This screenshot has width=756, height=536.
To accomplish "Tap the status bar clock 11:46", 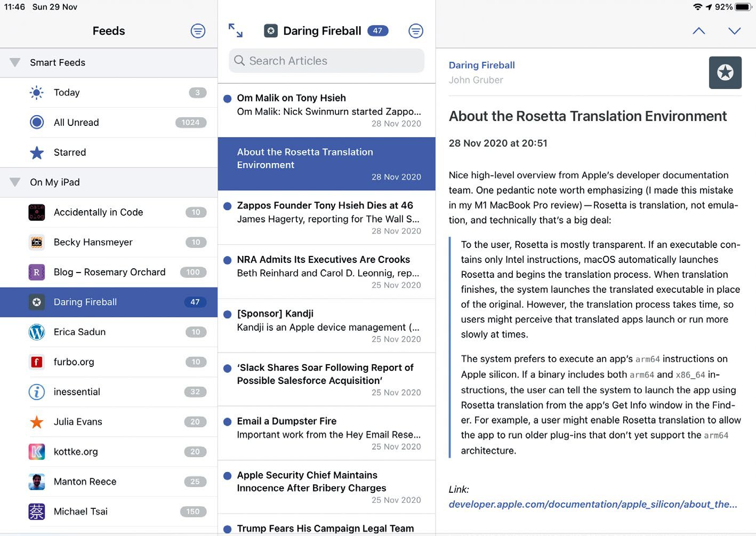I will [14, 7].
